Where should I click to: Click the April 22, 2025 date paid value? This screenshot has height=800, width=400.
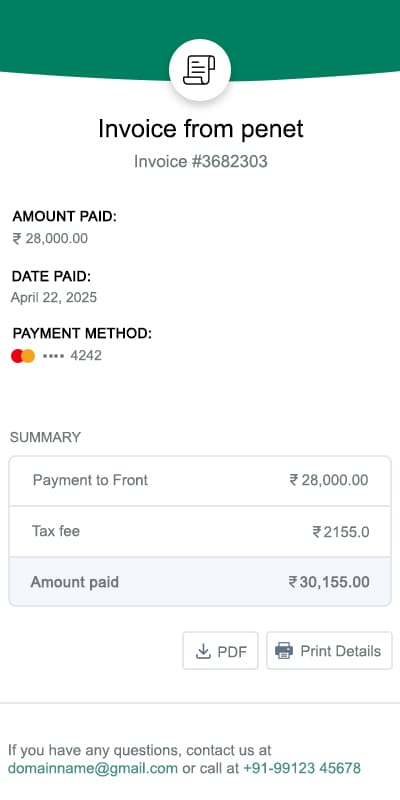[x=54, y=297]
